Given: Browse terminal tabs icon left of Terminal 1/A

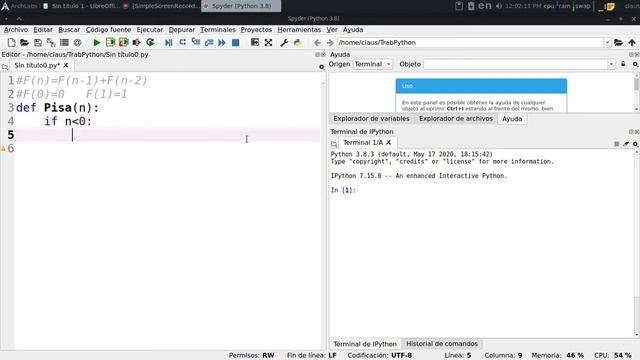Looking at the screenshot, I should coord(334,144).
